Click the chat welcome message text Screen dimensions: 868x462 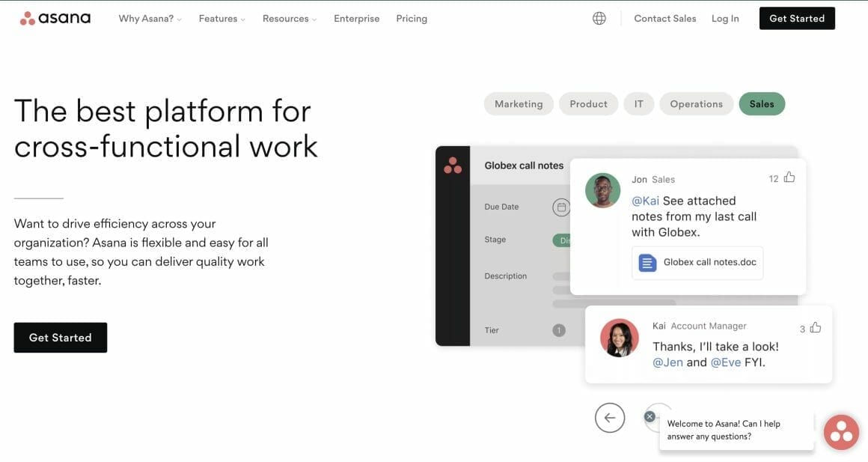click(x=723, y=430)
